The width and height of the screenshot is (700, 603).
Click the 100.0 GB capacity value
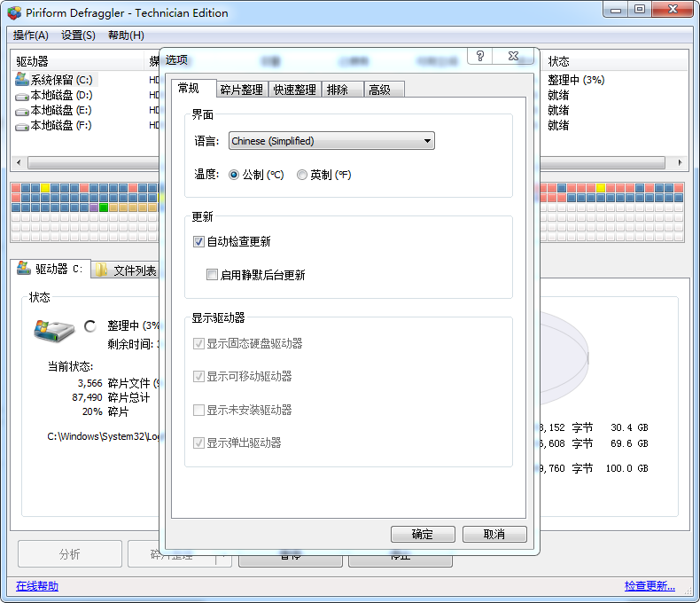(x=626, y=468)
